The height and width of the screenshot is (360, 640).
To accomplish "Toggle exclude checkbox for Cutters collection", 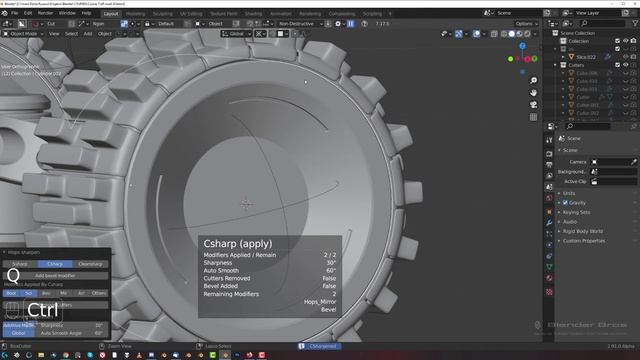I will pyautogui.click(x=618, y=65).
